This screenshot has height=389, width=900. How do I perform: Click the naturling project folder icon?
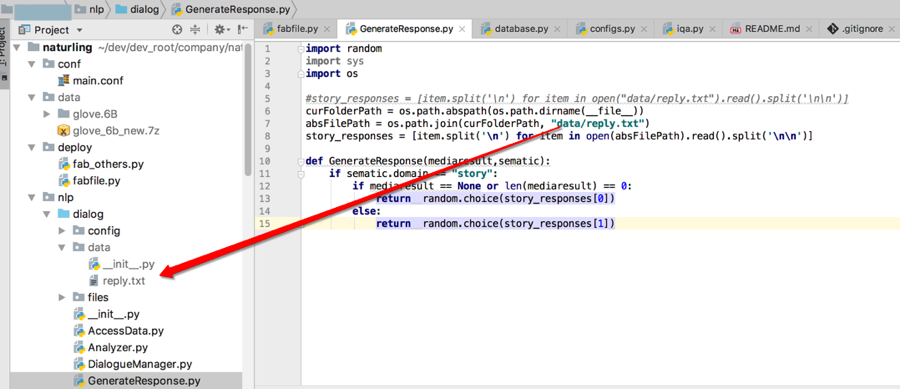pos(33,47)
